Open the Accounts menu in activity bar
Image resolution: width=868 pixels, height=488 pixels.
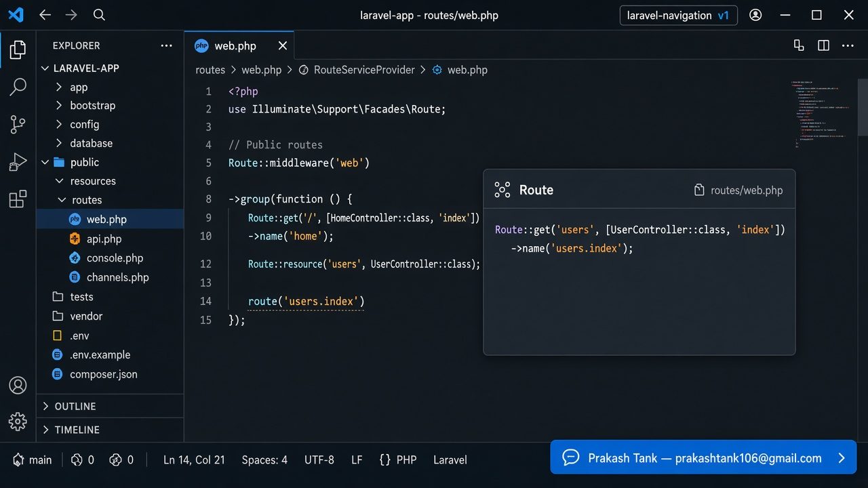(18, 385)
